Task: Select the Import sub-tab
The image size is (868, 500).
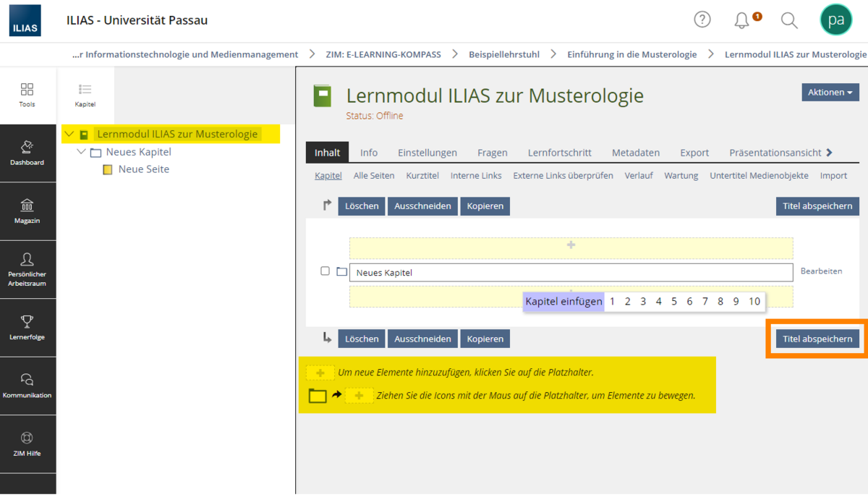Action: point(833,175)
